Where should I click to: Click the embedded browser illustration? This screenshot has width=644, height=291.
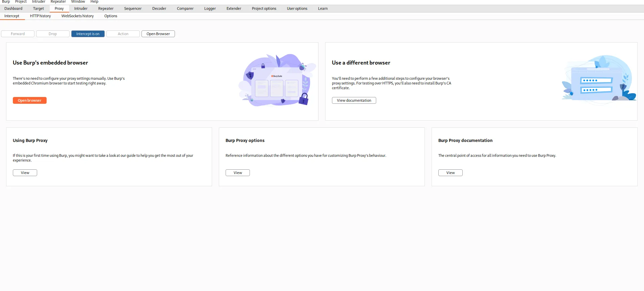pos(277,80)
